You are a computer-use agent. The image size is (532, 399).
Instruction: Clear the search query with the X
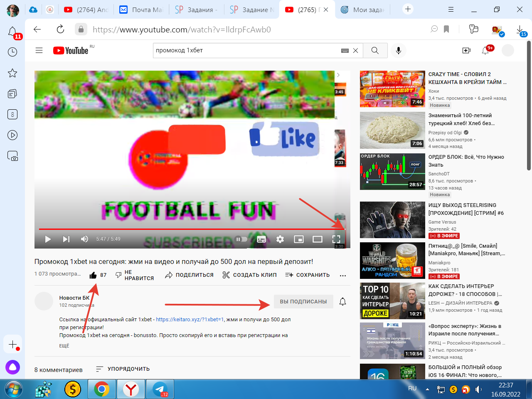click(355, 50)
